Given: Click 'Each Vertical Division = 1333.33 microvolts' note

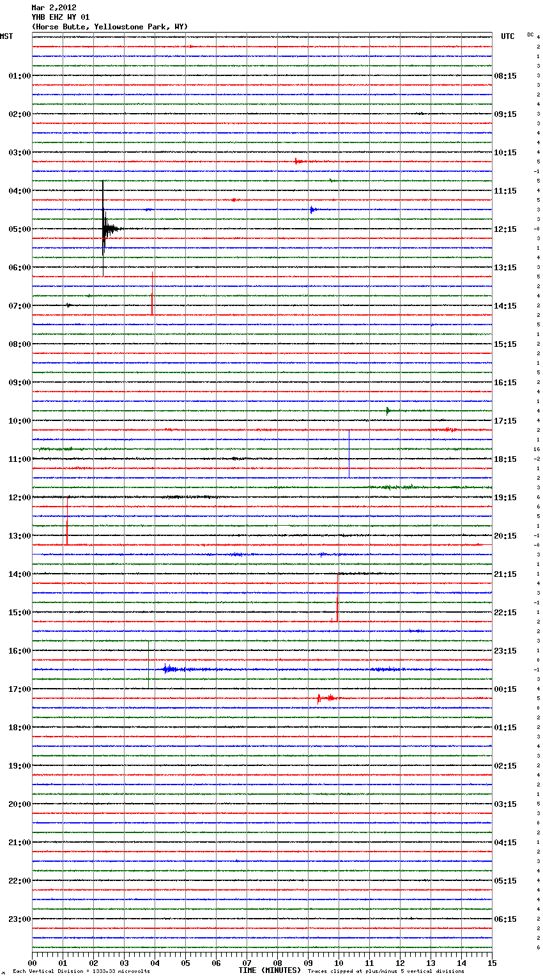Looking at the screenshot, I should pyautogui.click(x=81, y=971).
